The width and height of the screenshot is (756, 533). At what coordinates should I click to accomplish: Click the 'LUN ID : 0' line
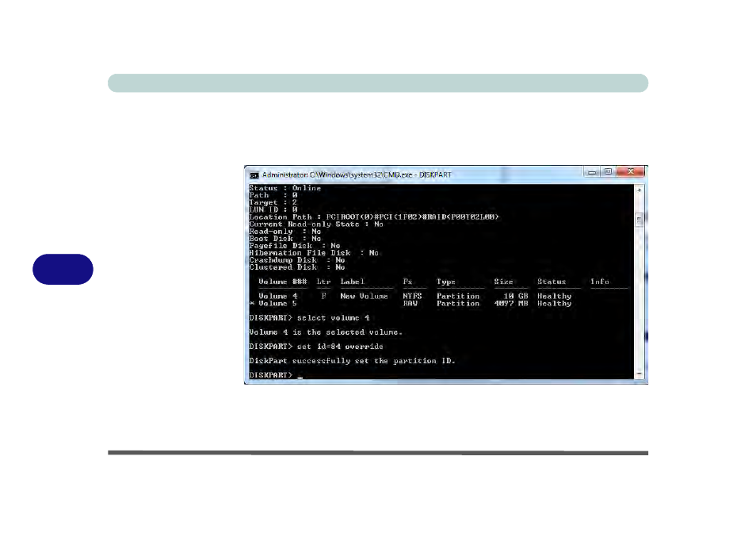pyautogui.click(x=273, y=210)
